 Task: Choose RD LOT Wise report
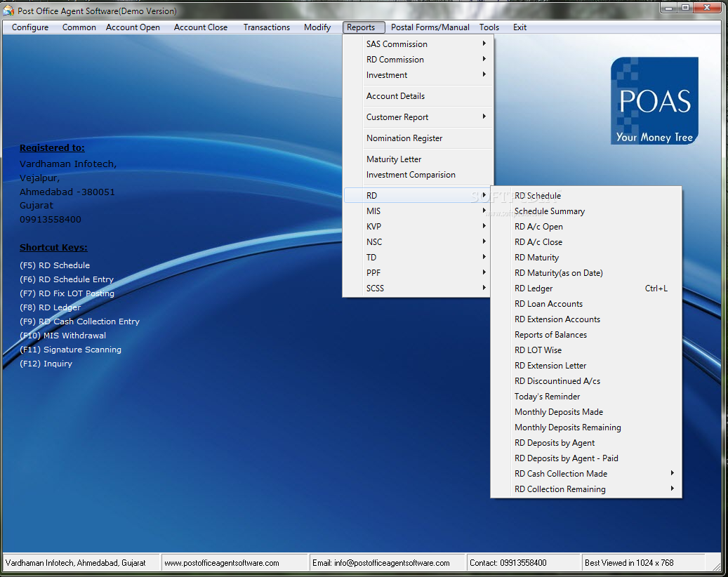[586, 350]
